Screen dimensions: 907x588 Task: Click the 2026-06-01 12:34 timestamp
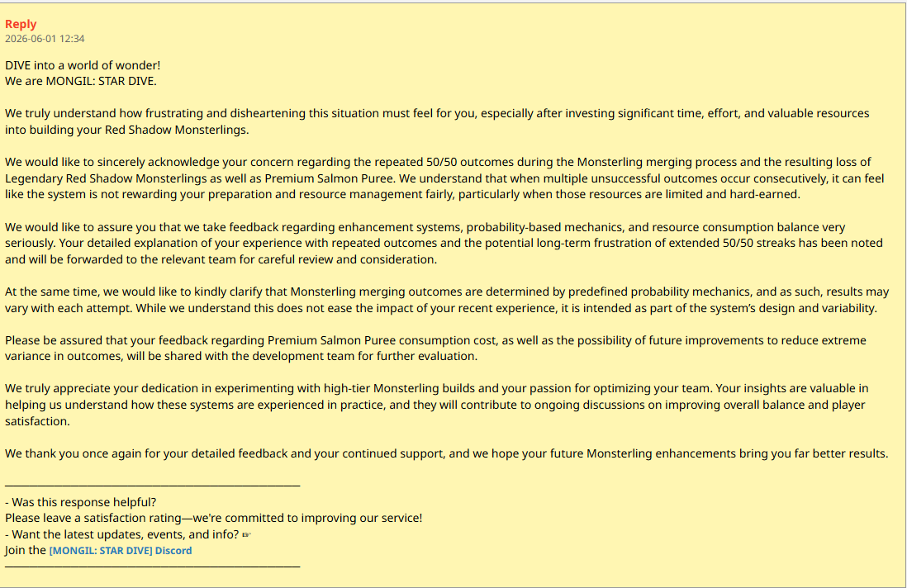tap(45, 39)
